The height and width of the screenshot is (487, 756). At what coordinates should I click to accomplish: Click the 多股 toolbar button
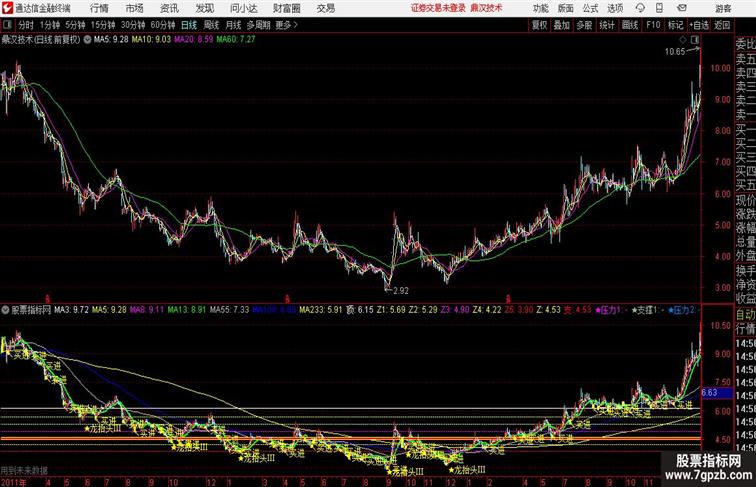[x=584, y=25]
